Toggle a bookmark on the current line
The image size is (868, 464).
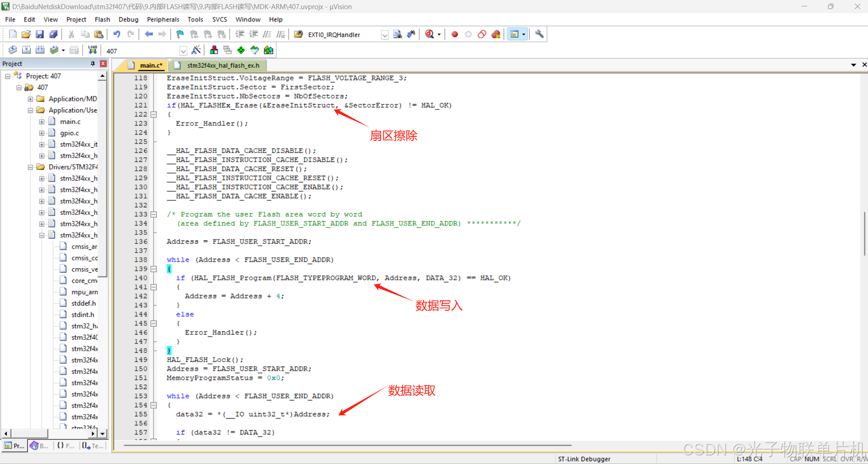(179, 34)
